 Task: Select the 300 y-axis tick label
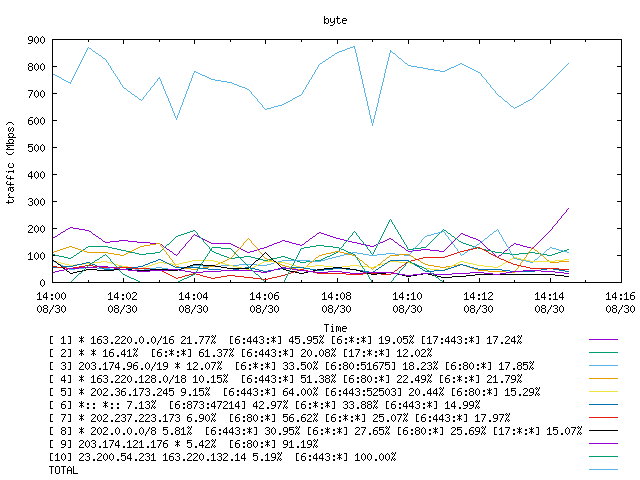point(36,202)
